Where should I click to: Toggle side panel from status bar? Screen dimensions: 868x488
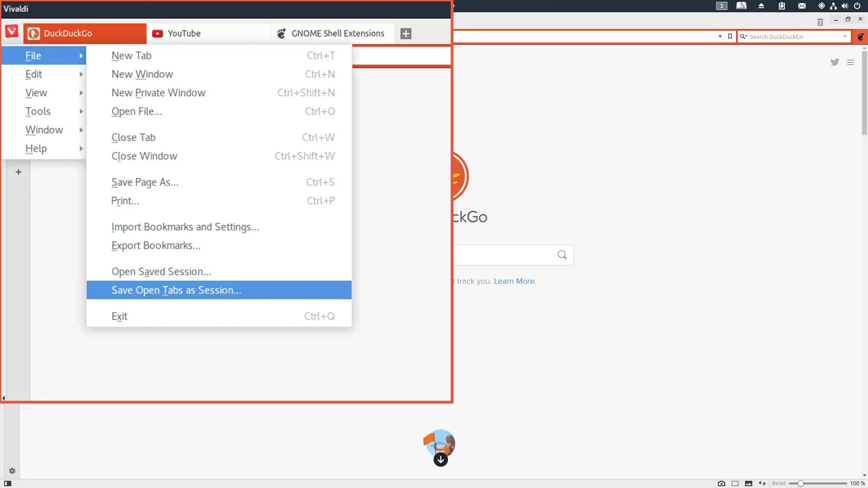[8, 483]
